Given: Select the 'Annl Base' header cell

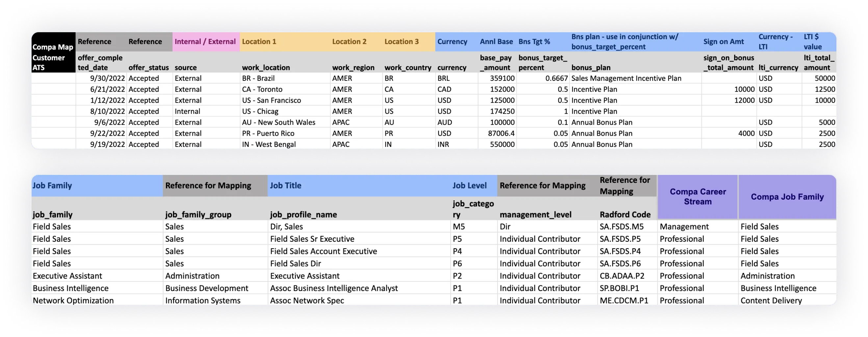Looking at the screenshot, I should point(497,42).
